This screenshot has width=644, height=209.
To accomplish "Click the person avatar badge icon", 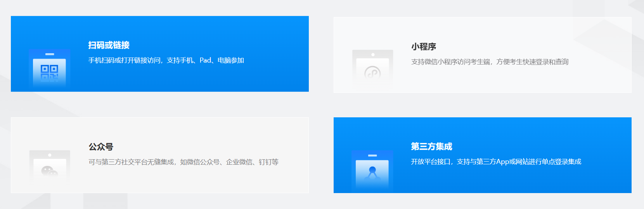I will pos(372,171).
